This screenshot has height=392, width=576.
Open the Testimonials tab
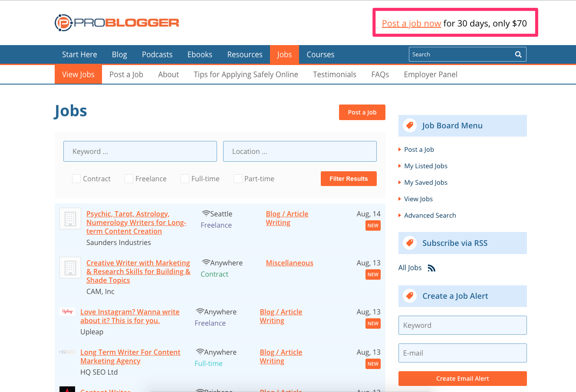pos(335,75)
